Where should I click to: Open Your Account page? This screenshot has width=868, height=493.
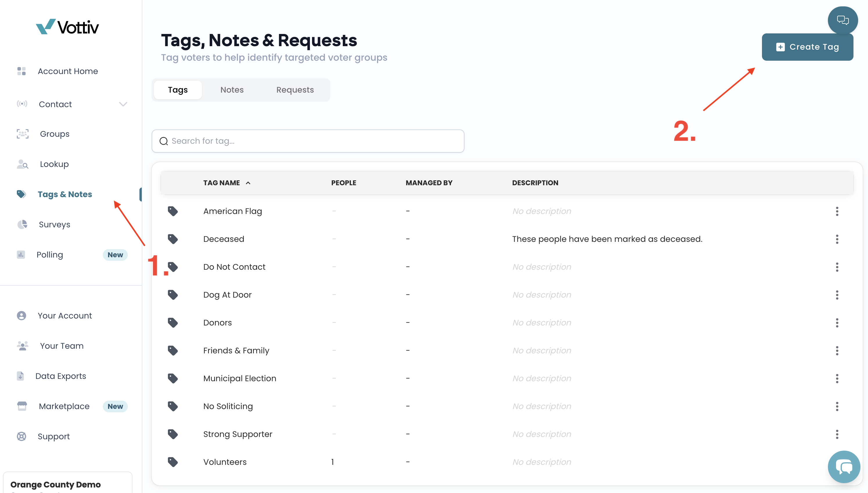(65, 316)
